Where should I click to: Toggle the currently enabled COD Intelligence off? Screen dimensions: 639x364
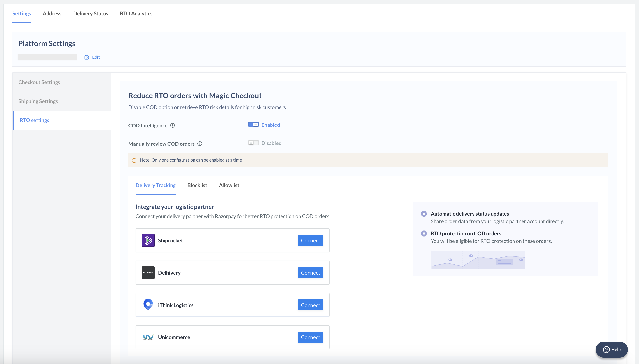click(x=254, y=125)
